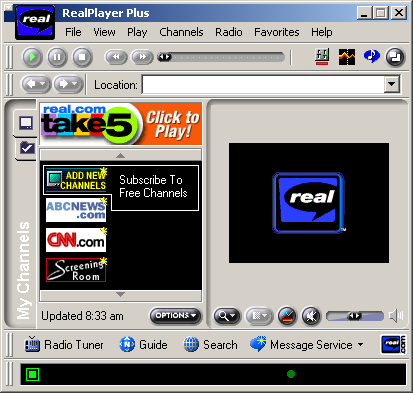Click the blue music note icon
Image resolution: width=413 pixels, height=393 pixels.
pyautogui.click(x=371, y=56)
